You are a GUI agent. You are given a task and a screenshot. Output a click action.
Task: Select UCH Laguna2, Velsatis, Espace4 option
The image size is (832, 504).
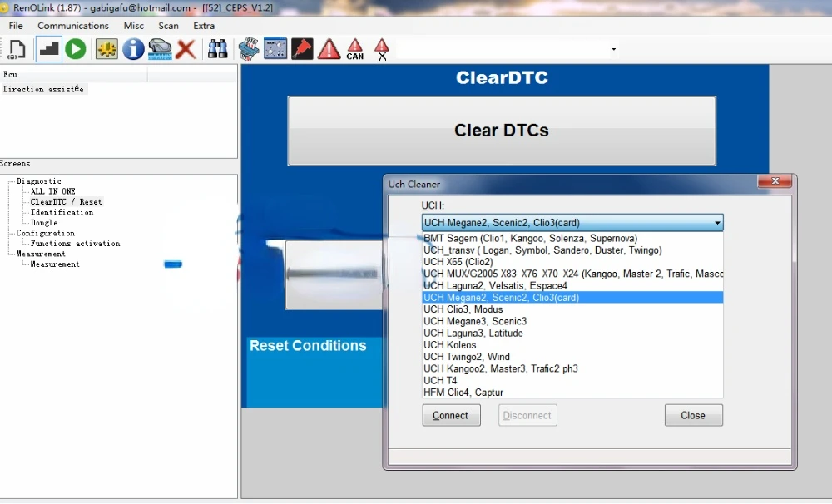click(572, 285)
